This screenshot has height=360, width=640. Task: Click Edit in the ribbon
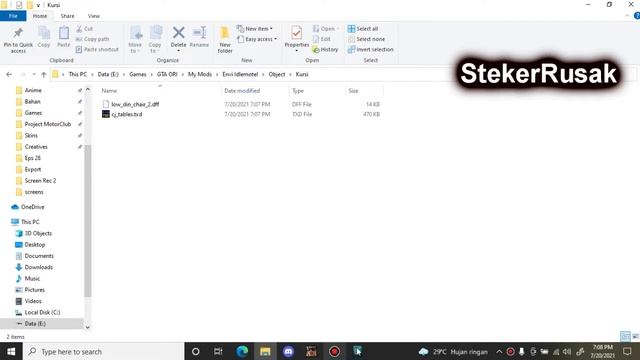coord(322,39)
